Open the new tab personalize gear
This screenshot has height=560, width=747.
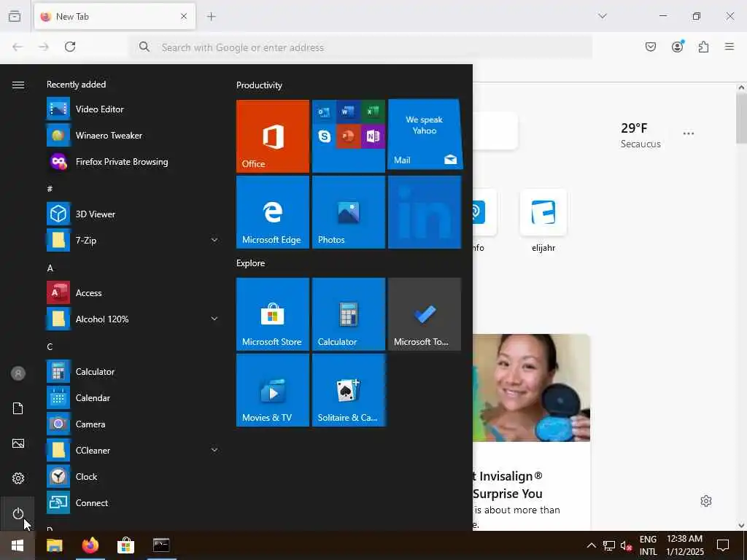pos(706,501)
